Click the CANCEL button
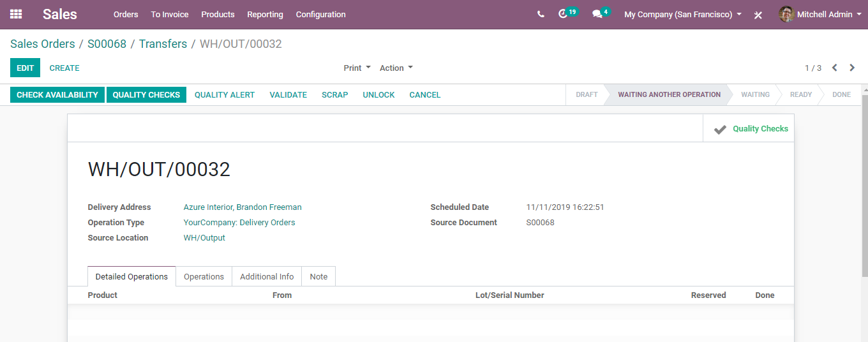This screenshot has width=868, height=342. pos(425,95)
